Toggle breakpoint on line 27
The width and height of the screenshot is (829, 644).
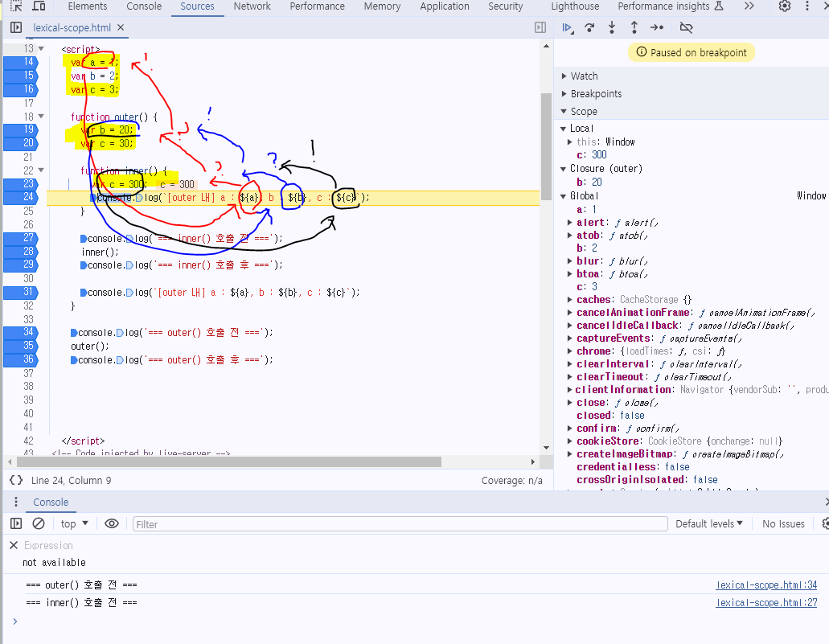[21, 238]
